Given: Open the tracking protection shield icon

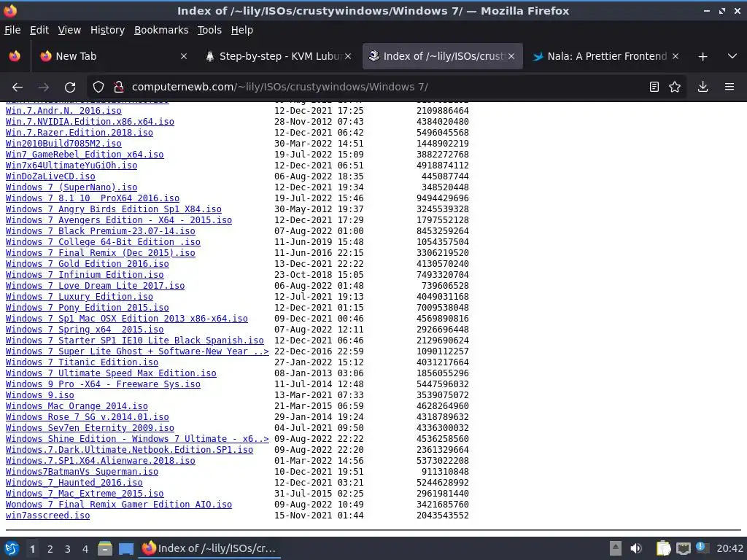Looking at the screenshot, I should click(x=98, y=87).
